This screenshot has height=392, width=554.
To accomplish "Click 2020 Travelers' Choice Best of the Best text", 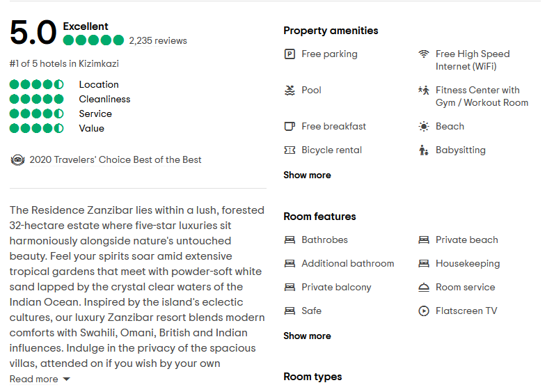I will 116,160.
